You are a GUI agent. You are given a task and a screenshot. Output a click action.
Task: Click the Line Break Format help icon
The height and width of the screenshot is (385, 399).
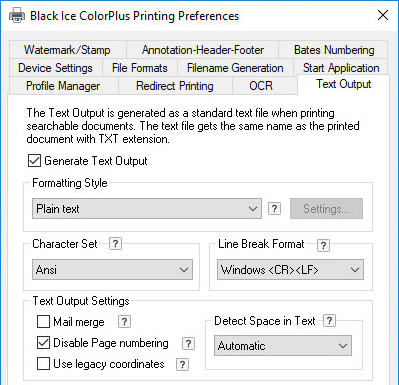[323, 245]
